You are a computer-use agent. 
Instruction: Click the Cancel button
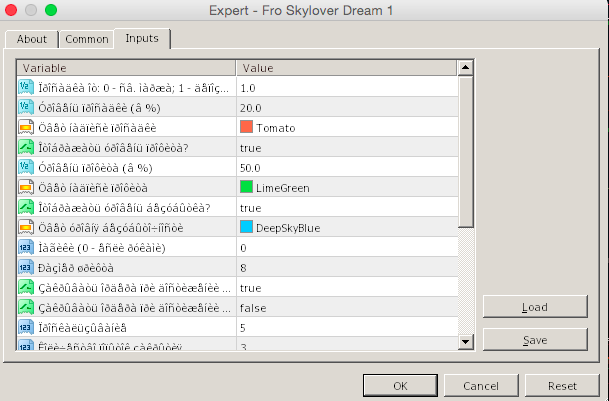[481, 386]
